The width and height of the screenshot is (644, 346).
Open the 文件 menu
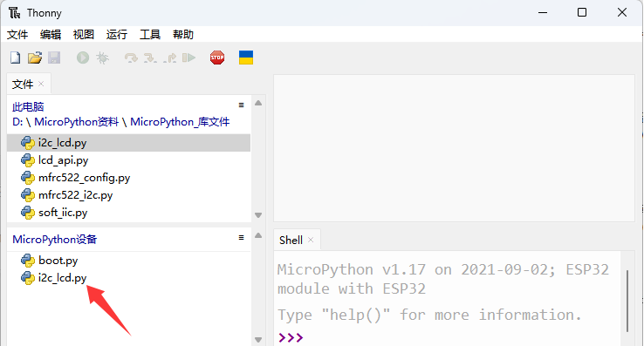[17, 35]
